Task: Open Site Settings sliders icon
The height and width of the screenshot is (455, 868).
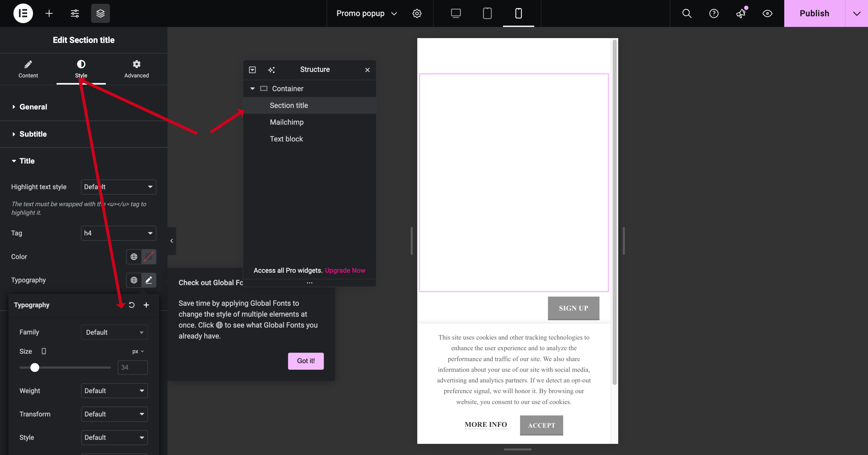Action: (75, 14)
